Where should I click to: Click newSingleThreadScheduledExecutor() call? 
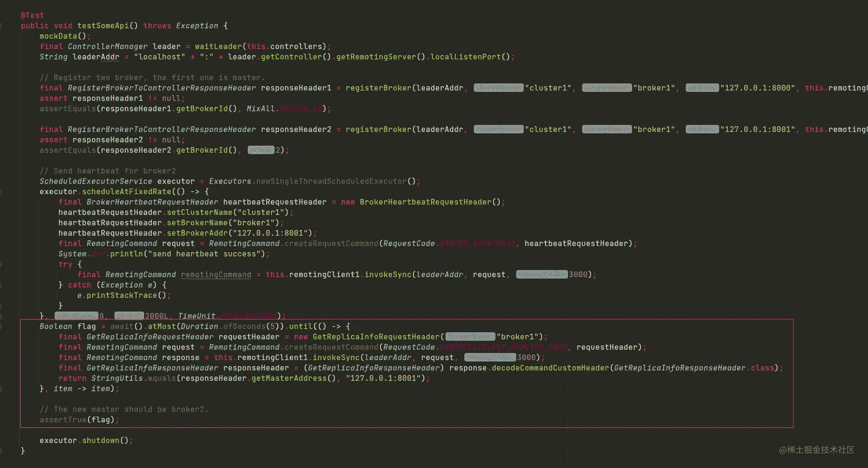coord(336,181)
